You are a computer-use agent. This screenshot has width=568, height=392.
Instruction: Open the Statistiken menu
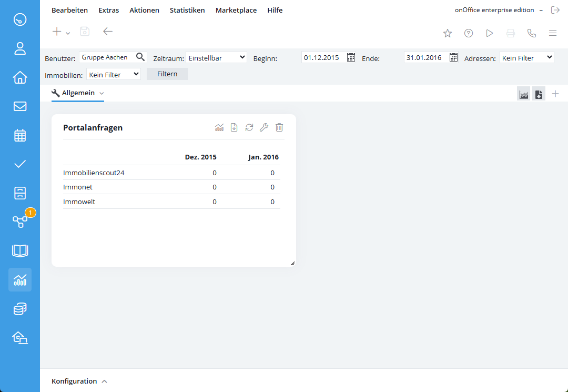tap(187, 10)
